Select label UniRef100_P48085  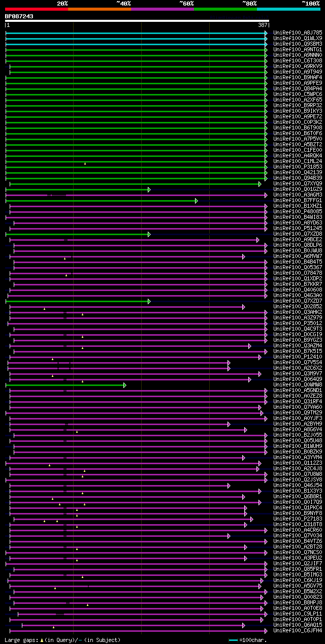click(x=298, y=211)
